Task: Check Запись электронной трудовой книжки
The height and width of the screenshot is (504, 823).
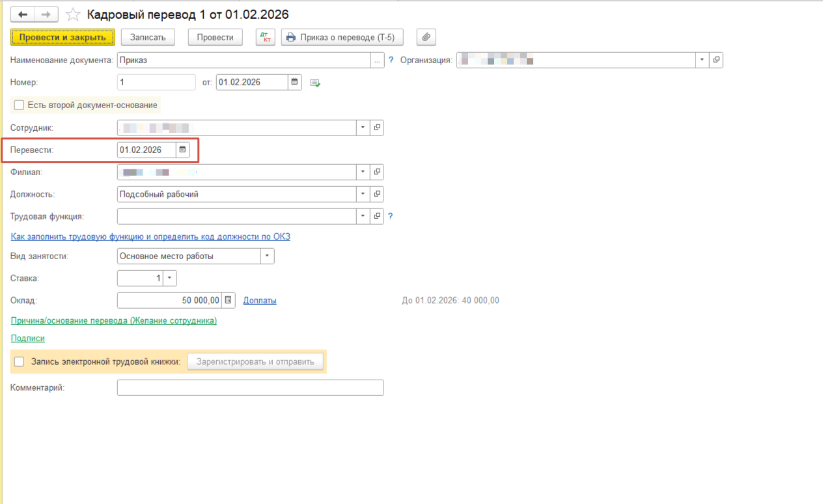Action: (x=19, y=361)
